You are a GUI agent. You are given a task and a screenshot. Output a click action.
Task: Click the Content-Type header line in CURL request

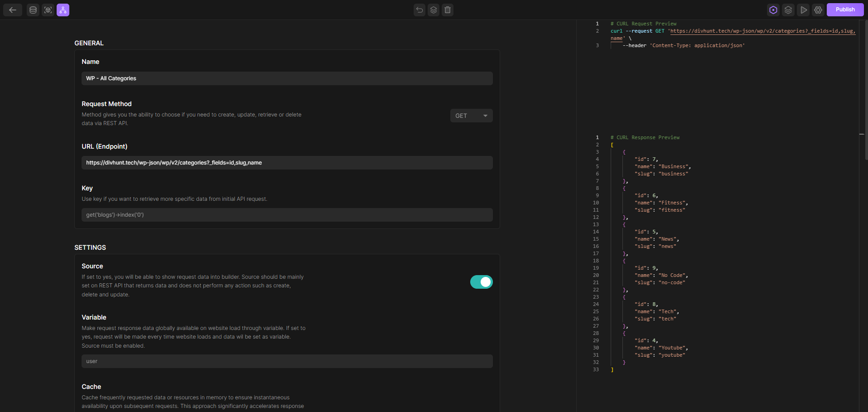(684, 46)
